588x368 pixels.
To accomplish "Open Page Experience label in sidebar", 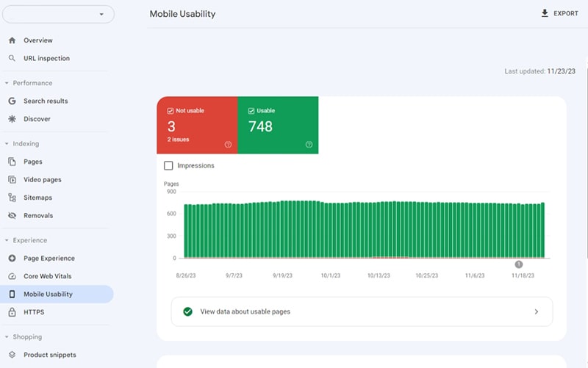I will point(49,259).
